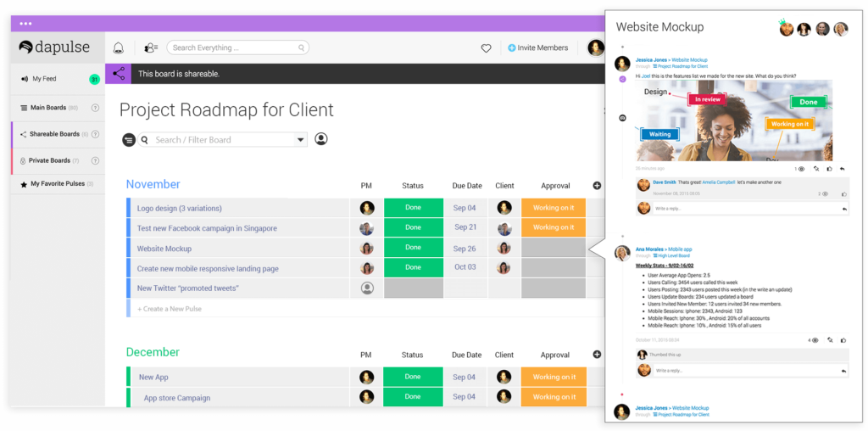Click the orange Working on it label in image
868x431 pixels.
tap(789, 124)
